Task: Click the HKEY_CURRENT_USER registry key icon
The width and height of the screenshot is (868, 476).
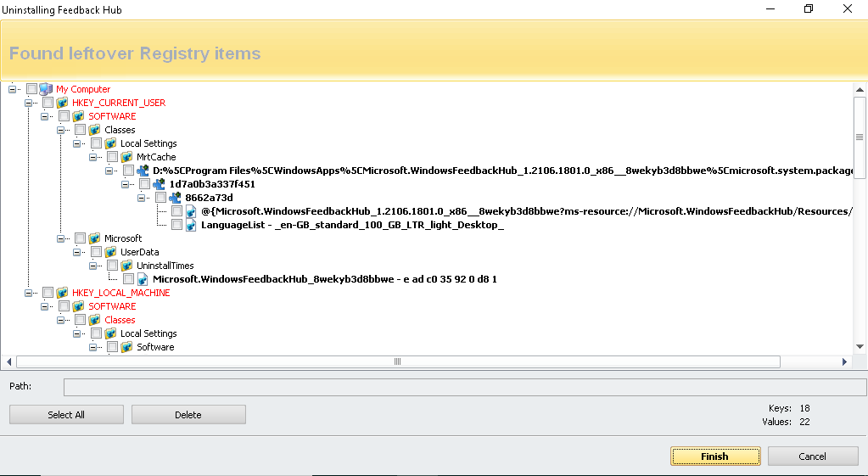Action: [x=62, y=103]
